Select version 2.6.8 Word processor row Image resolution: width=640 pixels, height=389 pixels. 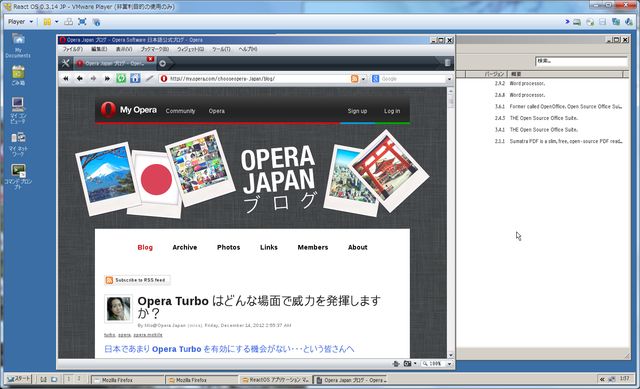[x=543, y=95]
